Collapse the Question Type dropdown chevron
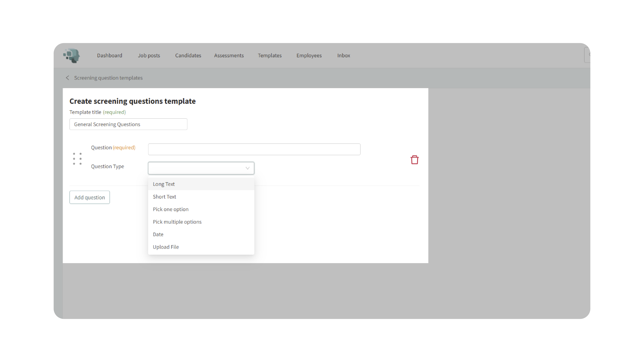Viewport: 644px width, 362px height. click(x=247, y=168)
